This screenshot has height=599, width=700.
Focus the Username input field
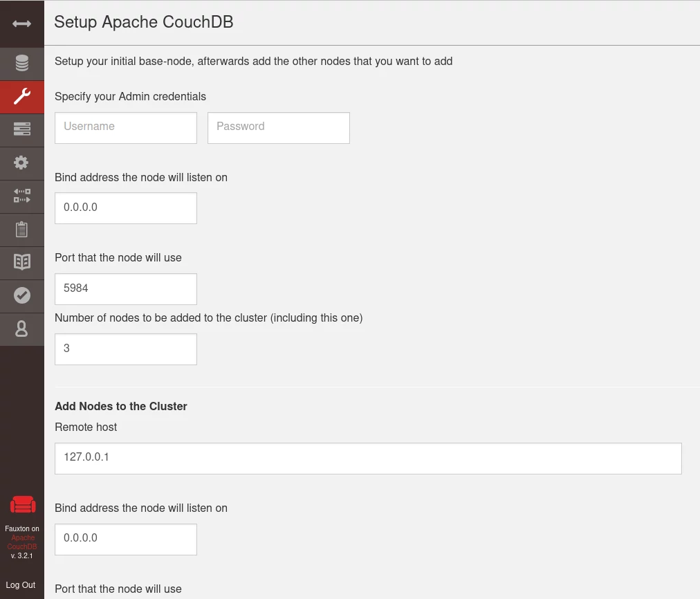[x=125, y=127]
